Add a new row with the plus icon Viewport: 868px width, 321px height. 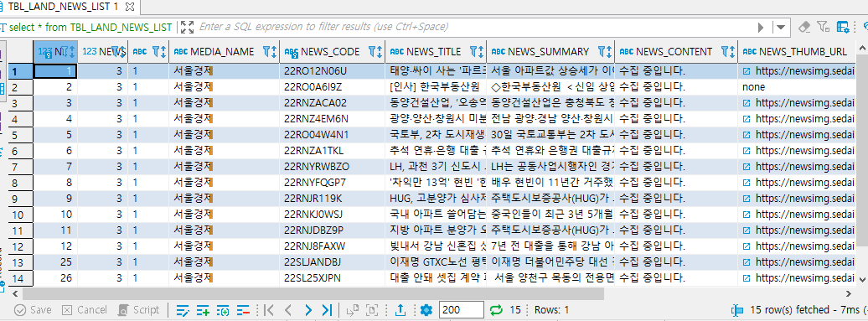click(203, 310)
